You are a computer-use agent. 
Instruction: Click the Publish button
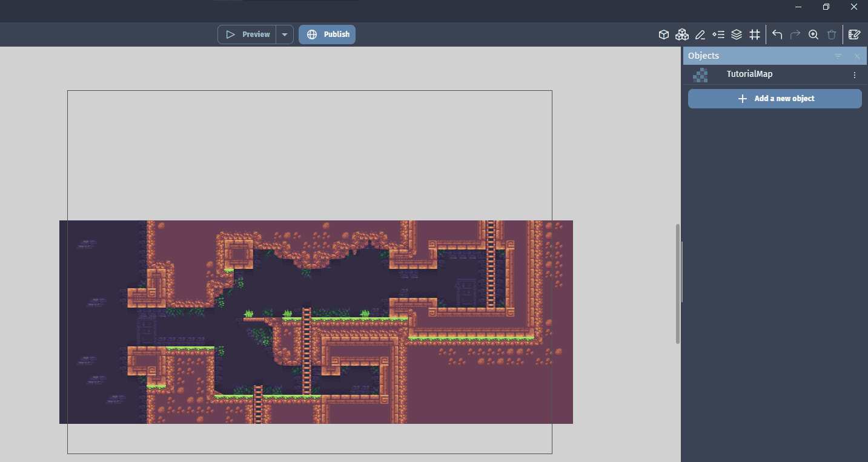pyautogui.click(x=327, y=35)
